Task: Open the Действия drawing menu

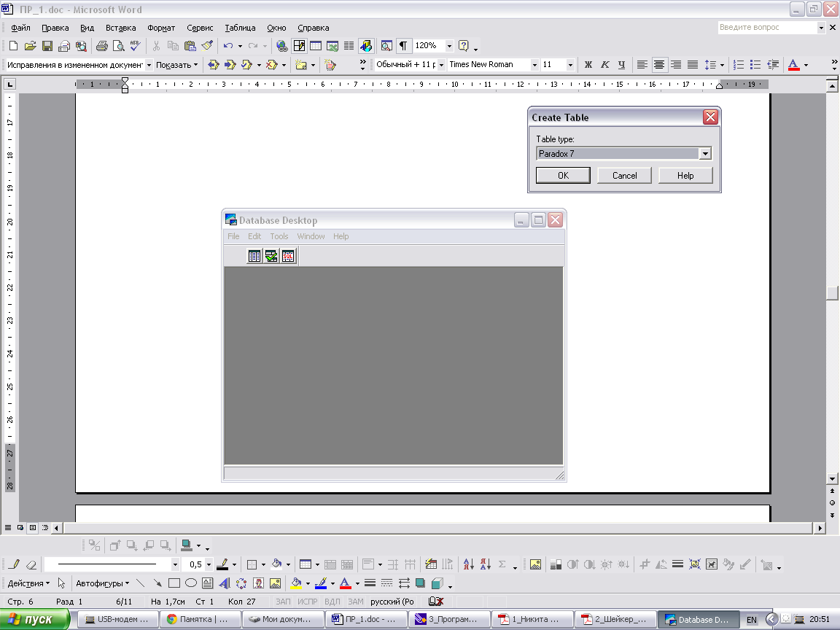Action: (28, 583)
